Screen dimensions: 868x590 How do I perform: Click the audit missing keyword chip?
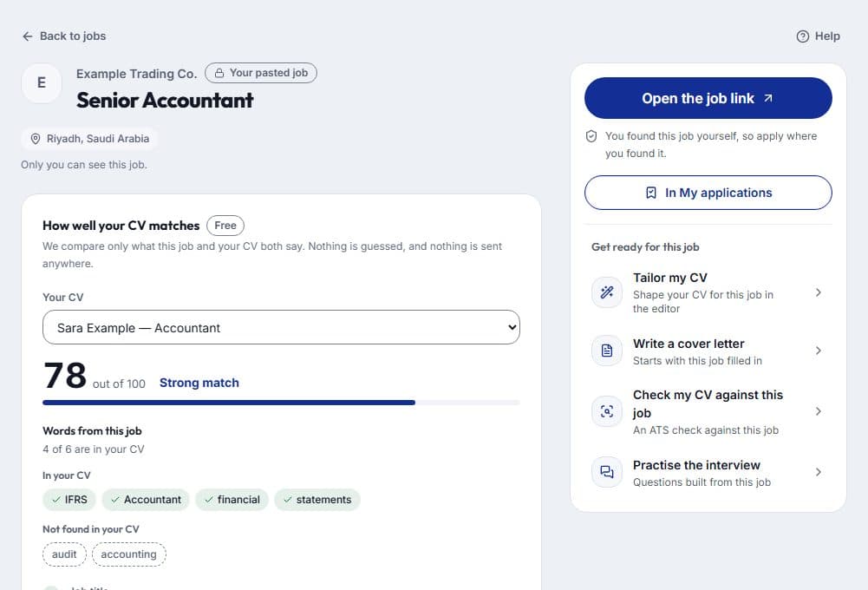(64, 554)
